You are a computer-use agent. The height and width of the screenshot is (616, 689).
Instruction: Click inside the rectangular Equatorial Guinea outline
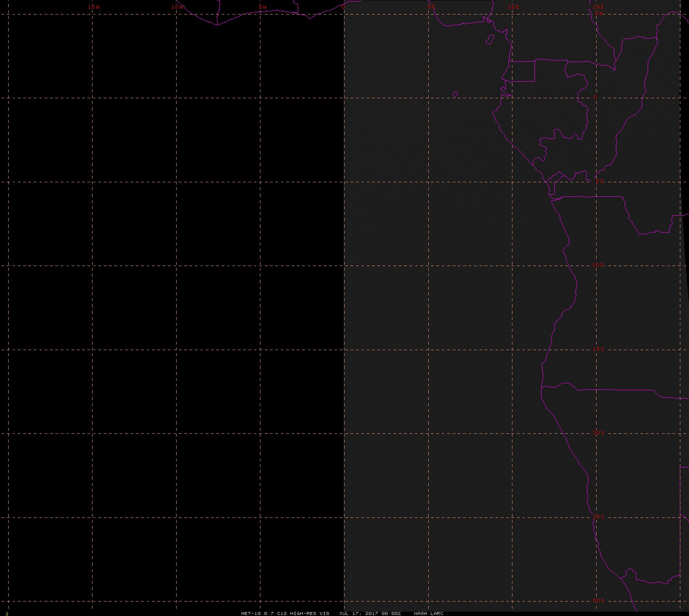[x=522, y=71]
